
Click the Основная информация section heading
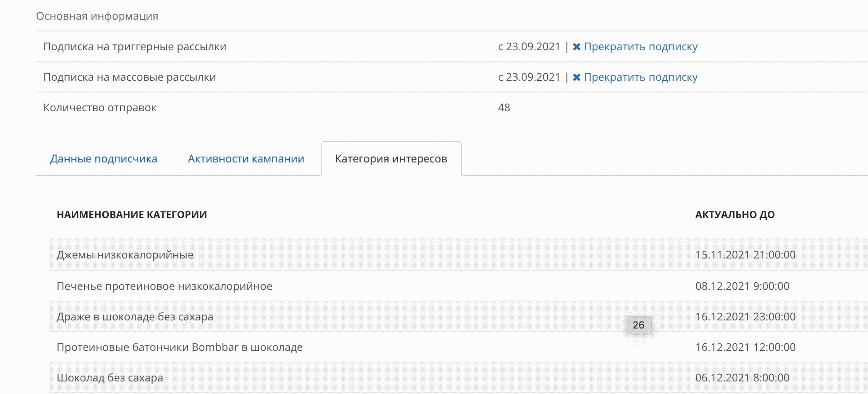[x=97, y=16]
